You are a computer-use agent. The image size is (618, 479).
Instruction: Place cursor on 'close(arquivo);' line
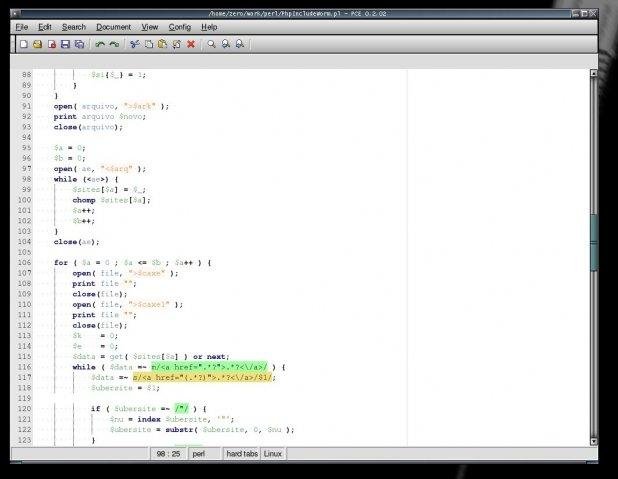88,127
